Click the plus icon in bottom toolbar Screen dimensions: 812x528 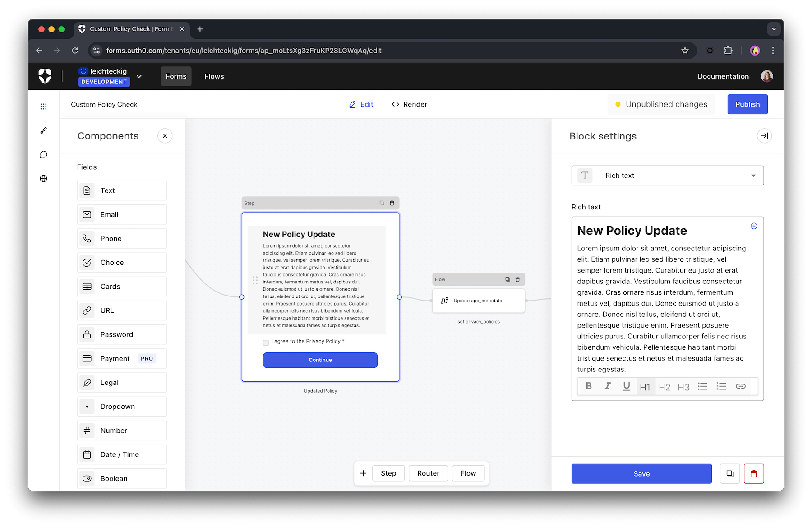coord(363,473)
